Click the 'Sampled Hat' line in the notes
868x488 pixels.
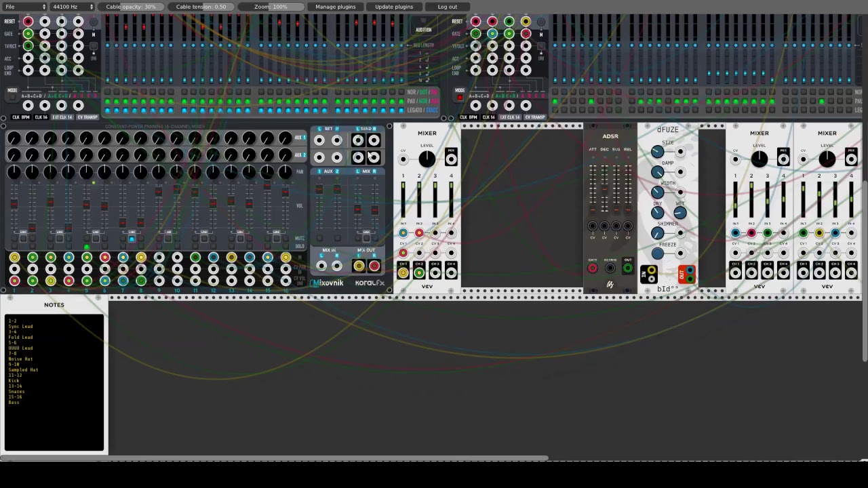[23, 370]
